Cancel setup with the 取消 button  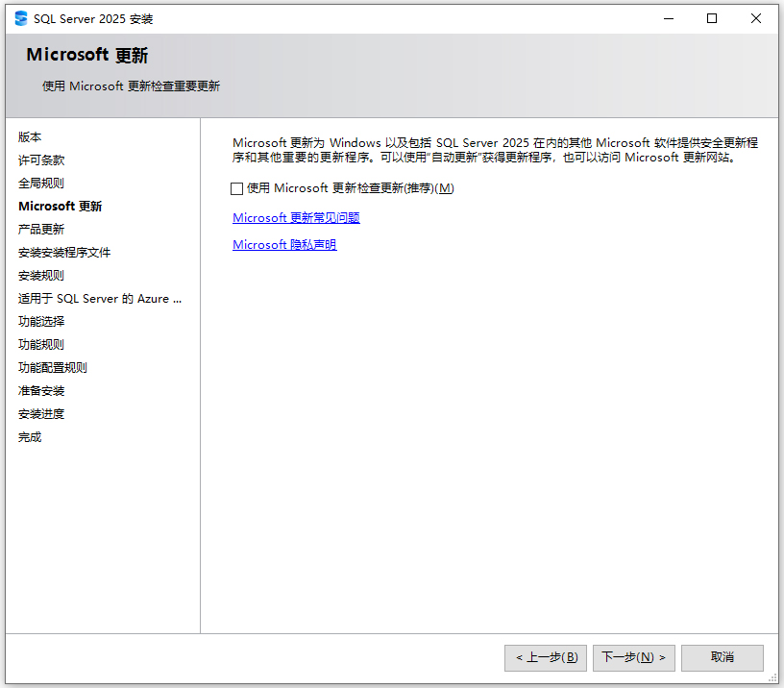click(722, 657)
